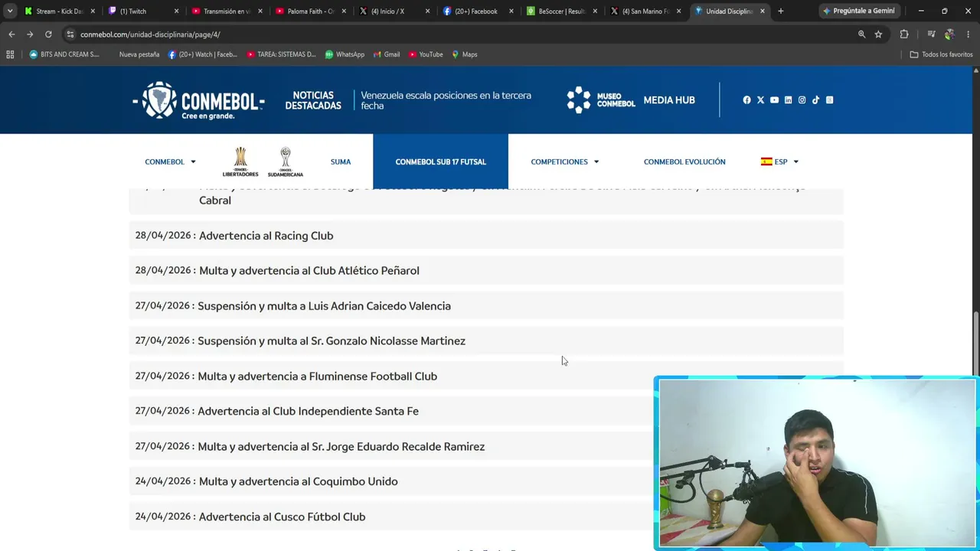Open CONMEBOL's YouTube channel icon
This screenshot has height=551, width=980.
774,100
